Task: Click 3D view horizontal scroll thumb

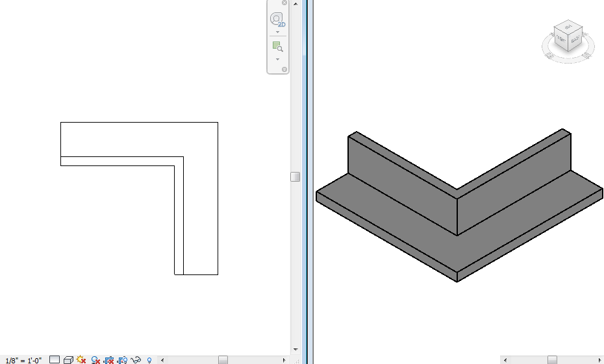Action: (552, 360)
